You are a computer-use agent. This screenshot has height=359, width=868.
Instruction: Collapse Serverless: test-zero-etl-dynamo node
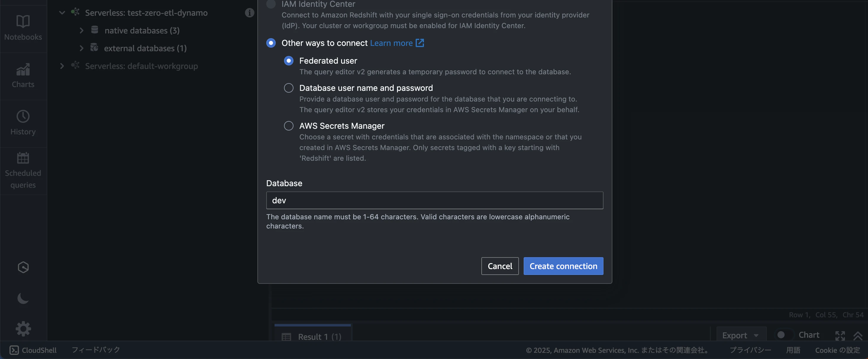point(62,13)
